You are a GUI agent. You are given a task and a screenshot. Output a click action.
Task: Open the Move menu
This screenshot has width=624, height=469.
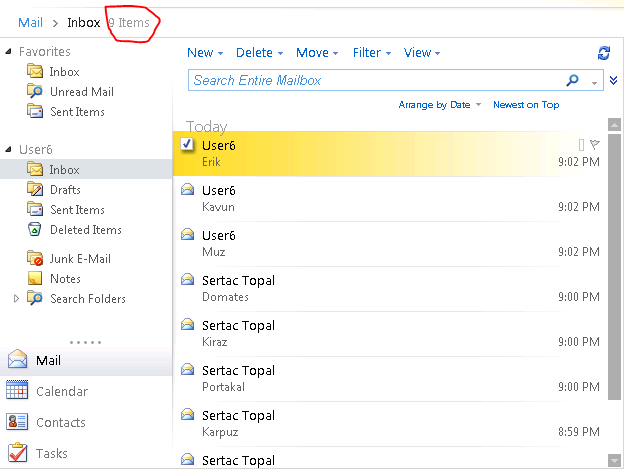click(x=317, y=53)
